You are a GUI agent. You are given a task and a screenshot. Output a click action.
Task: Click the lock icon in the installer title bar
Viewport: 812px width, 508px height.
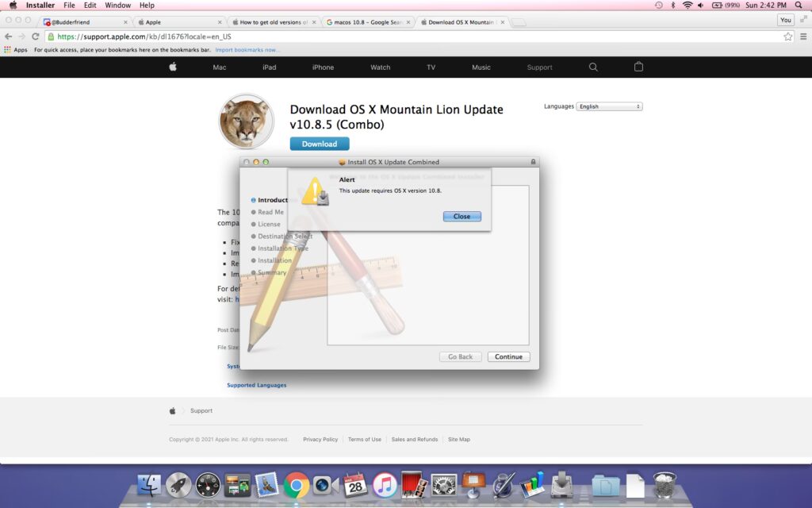point(533,162)
